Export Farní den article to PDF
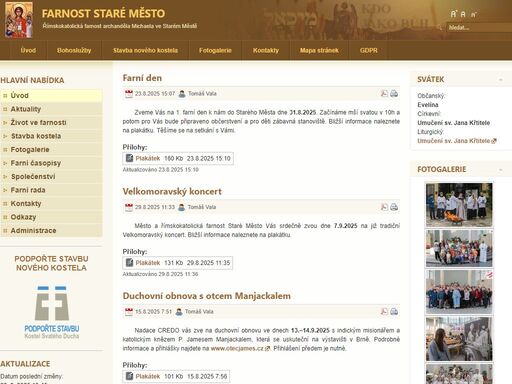 coord(384,93)
